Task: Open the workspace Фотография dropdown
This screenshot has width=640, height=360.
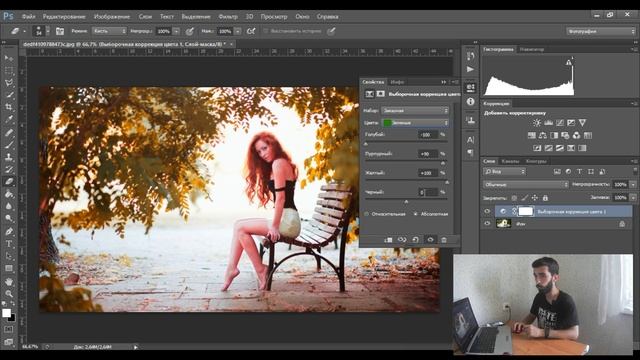Action: [600, 31]
